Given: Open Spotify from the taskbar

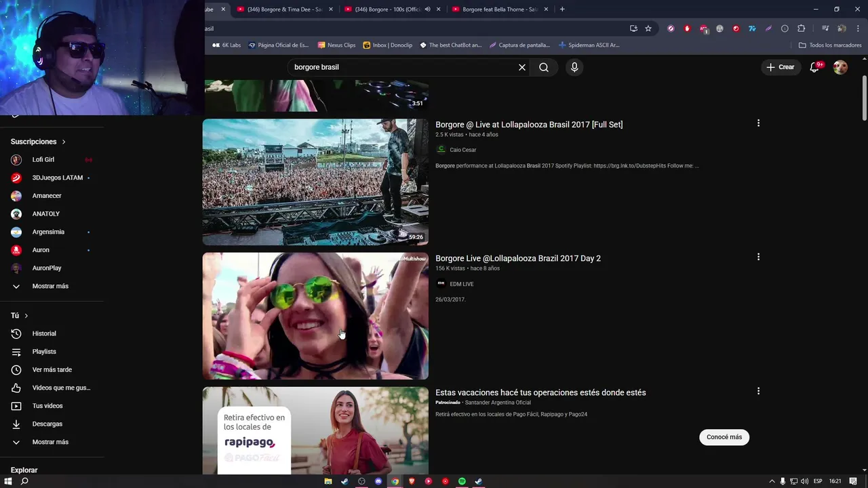Looking at the screenshot, I should click(462, 481).
